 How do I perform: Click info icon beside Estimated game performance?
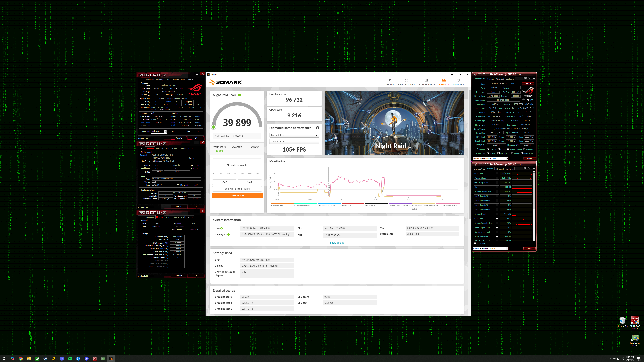(317, 128)
